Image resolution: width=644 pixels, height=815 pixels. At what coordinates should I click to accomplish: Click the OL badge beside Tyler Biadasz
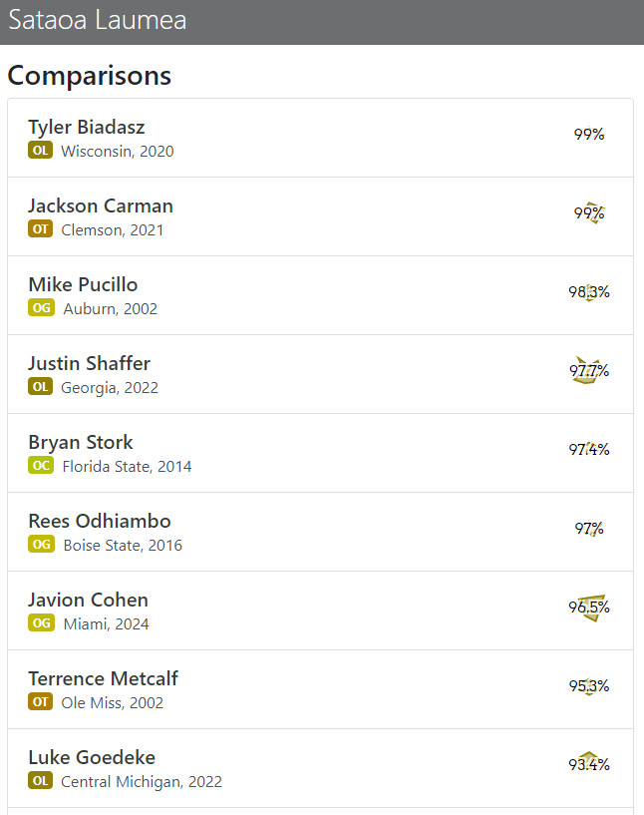click(40, 151)
